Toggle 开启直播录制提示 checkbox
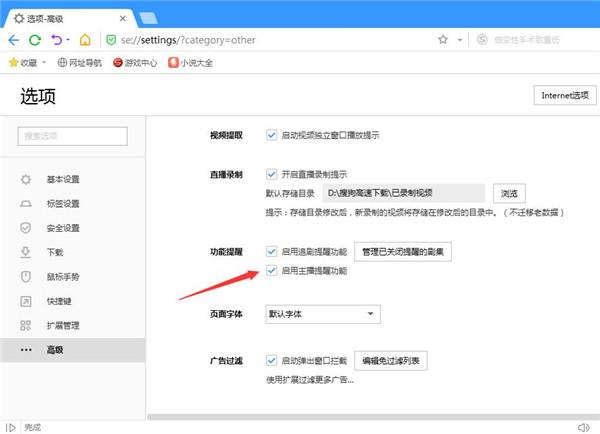Screen dimensions: 600x434 coord(271,175)
